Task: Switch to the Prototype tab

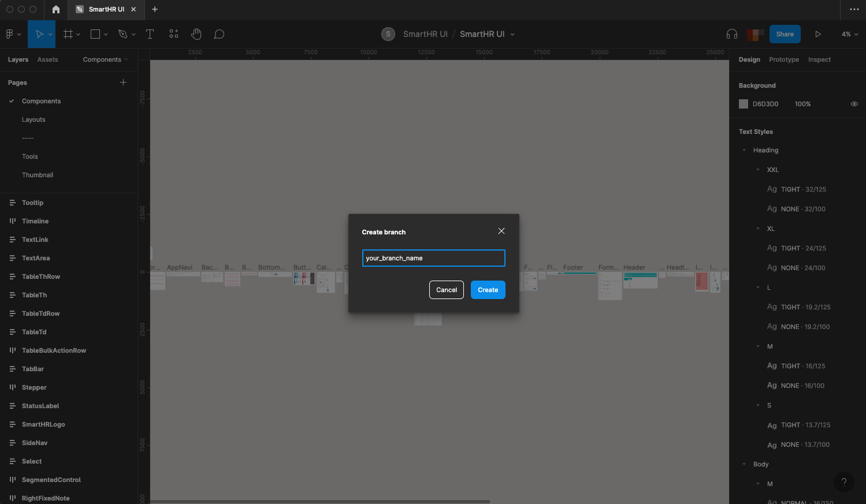Action: [x=783, y=59]
